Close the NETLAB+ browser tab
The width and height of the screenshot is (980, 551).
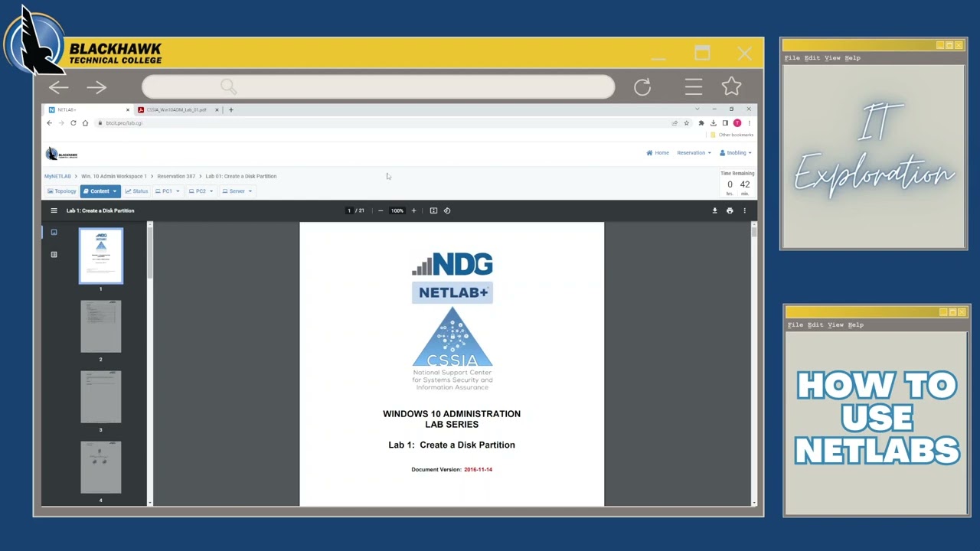(x=128, y=109)
